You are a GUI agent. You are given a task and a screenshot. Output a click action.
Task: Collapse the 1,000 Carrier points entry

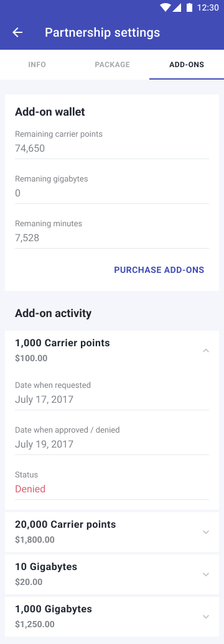206,351
